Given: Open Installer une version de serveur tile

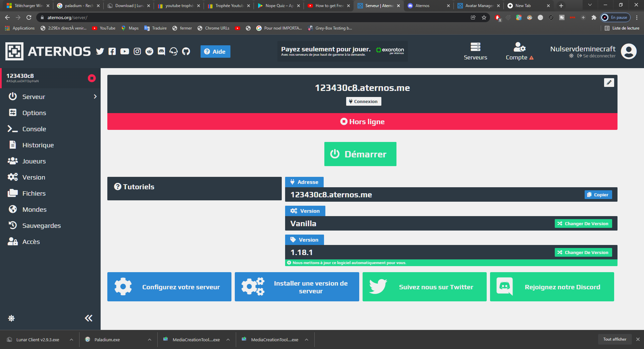Looking at the screenshot, I should [x=297, y=287].
